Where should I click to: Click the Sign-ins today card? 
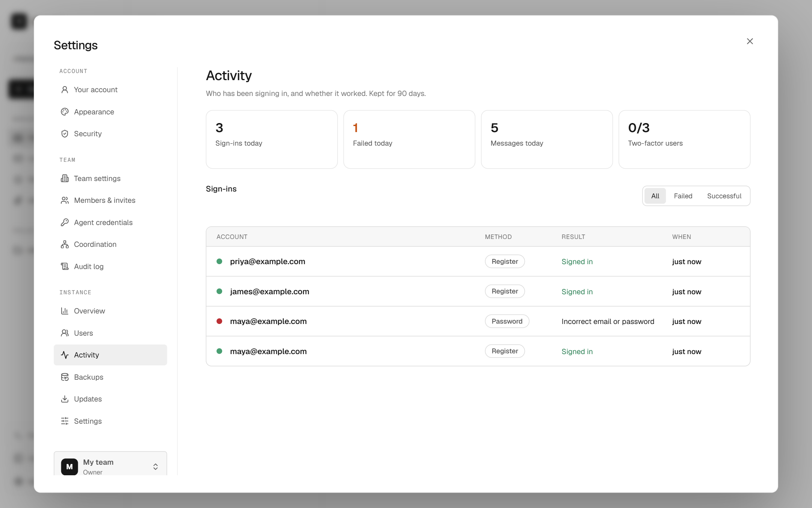271,139
